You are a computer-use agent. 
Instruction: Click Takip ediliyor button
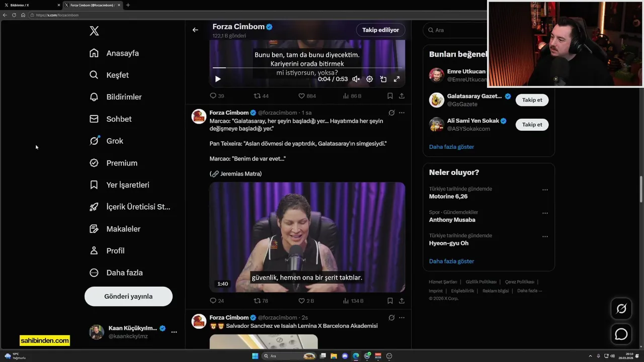(x=380, y=30)
